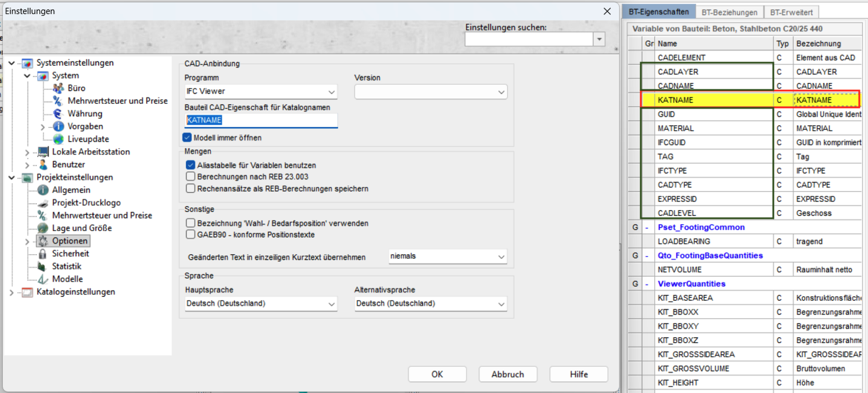Toggle 'GAEB90 - konforme Positionstexte' checkbox
Image resolution: width=868 pixels, height=393 pixels.
190,235
